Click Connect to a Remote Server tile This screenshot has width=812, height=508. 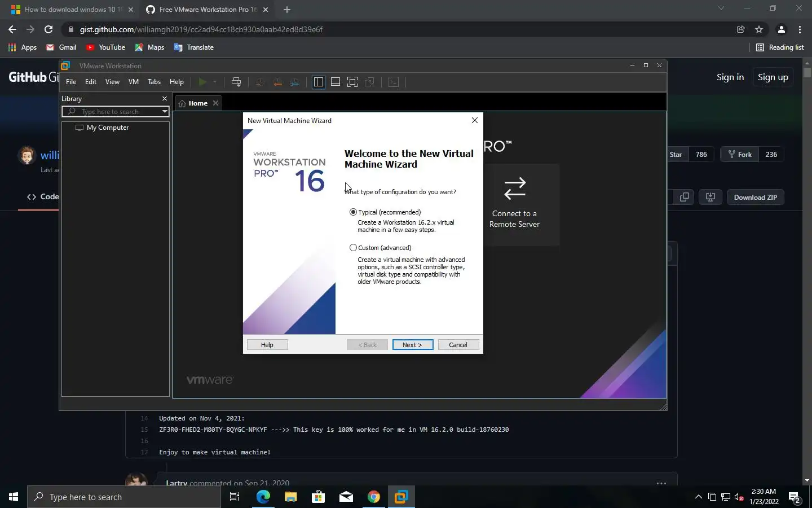pyautogui.click(x=515, y=204)
